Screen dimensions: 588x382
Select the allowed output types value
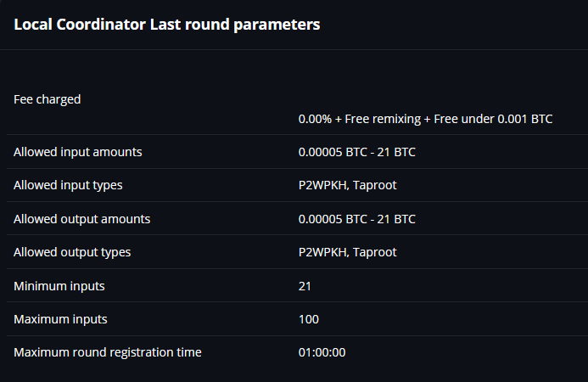point(348,252)
